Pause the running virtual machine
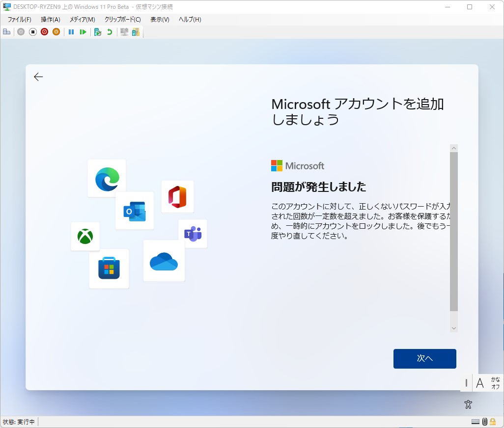Image resolution: width=504 pixels, height=428 pixels. [x=71, y=31]
